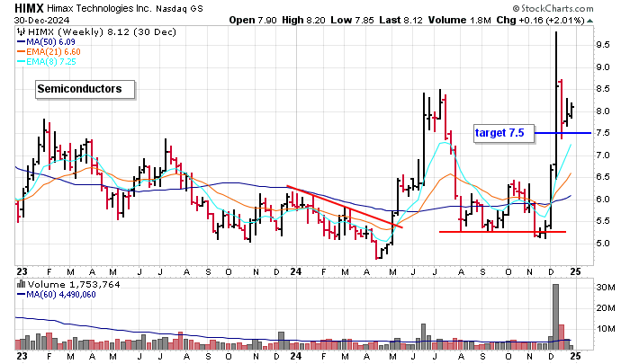Click the 30-Dec-2024 date text
The width and height of the screenshot is (630, 364).
pos(41,20)
